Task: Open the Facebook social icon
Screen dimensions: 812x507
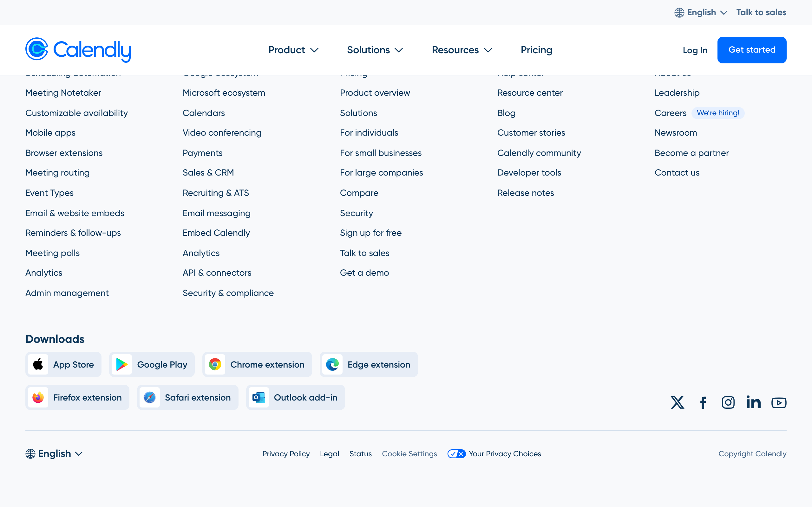Action: point(703,402)
